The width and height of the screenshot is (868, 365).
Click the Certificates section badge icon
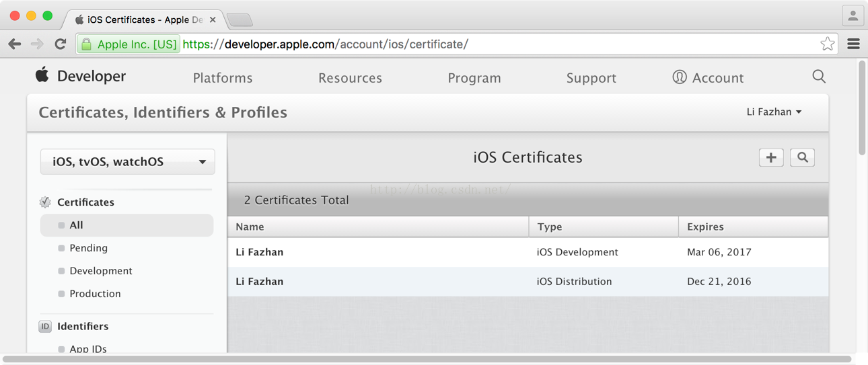click(45, 202)
